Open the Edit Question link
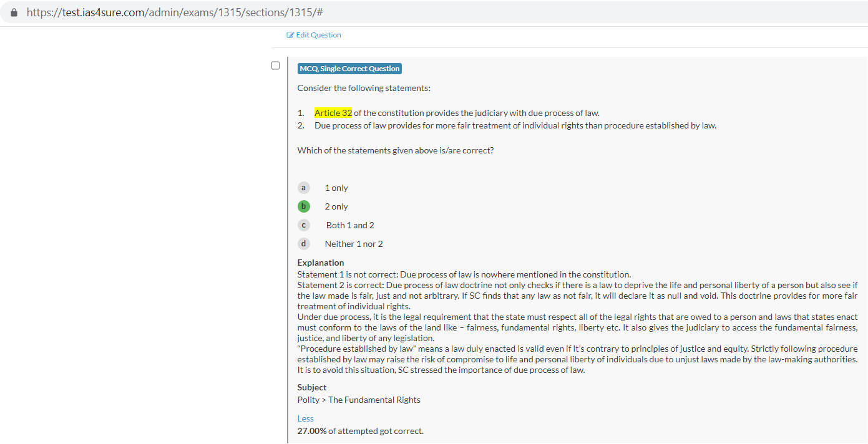The image size is (868, 444). (318, 35)
